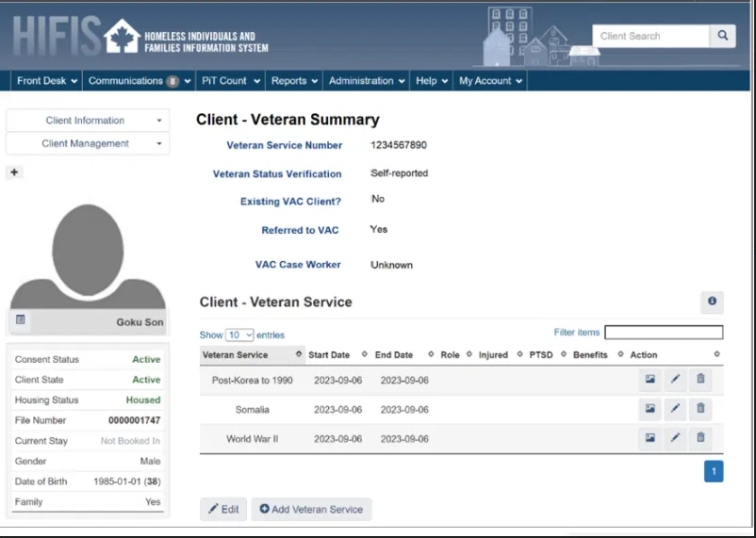
Task: Sort table by Start Date column
Action: coord(329,355)
